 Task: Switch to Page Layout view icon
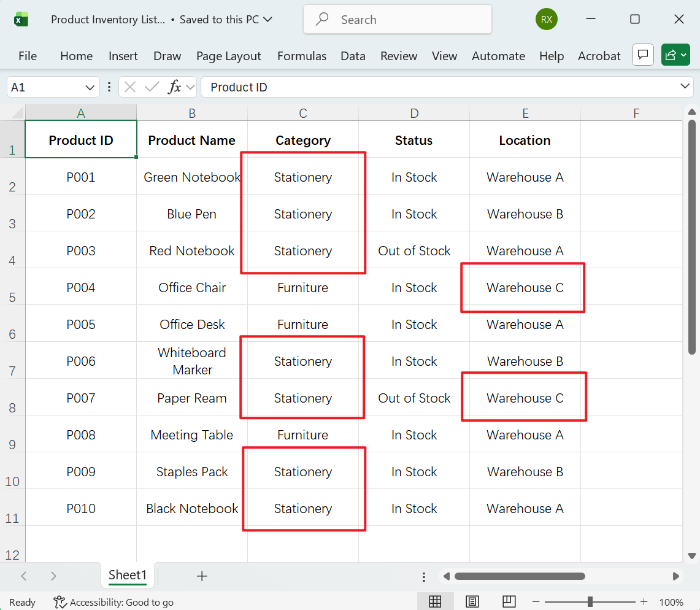click(x=472, y=601)
